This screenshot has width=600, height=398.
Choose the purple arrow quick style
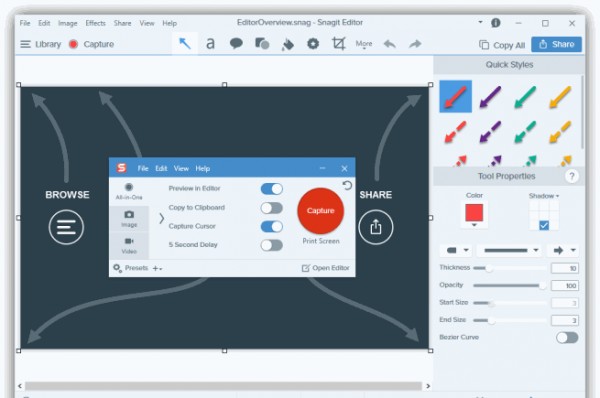coord(490,97)
